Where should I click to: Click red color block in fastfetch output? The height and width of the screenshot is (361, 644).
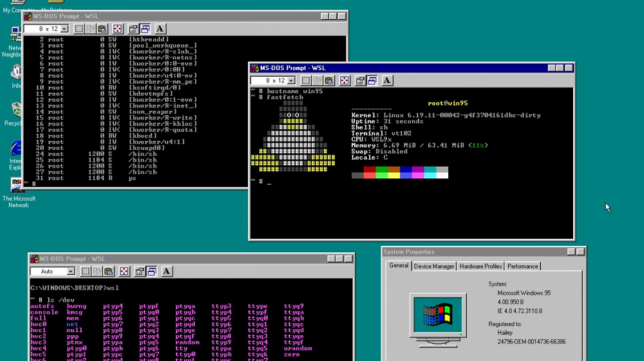click(370, 169)
